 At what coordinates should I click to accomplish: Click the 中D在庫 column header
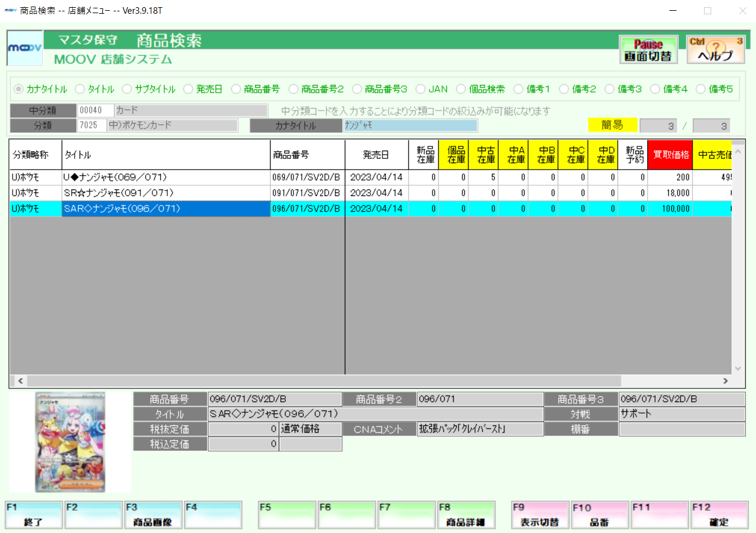603,155
